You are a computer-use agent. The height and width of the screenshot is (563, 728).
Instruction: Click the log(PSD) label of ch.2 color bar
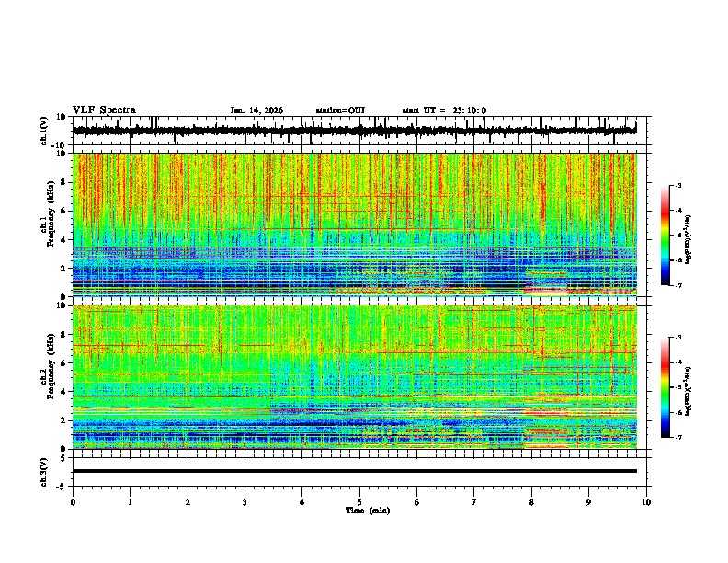coord(688,391)
